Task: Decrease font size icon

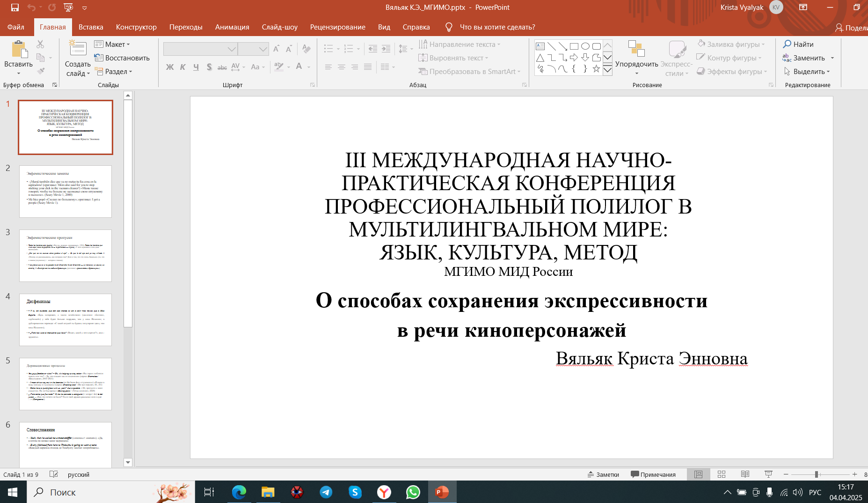Action: coord(289,49)
